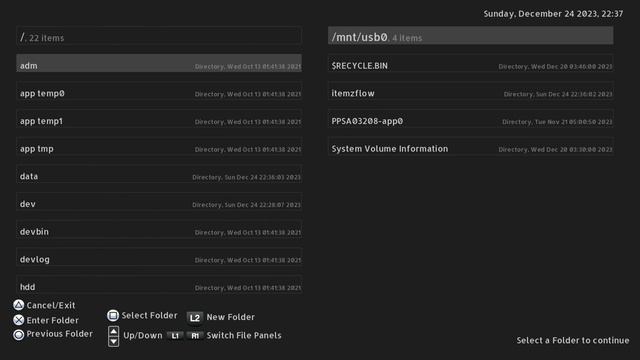The image size is (640, 360).
Task: Click the square Select Folder icon
Action: click(113, 316)
